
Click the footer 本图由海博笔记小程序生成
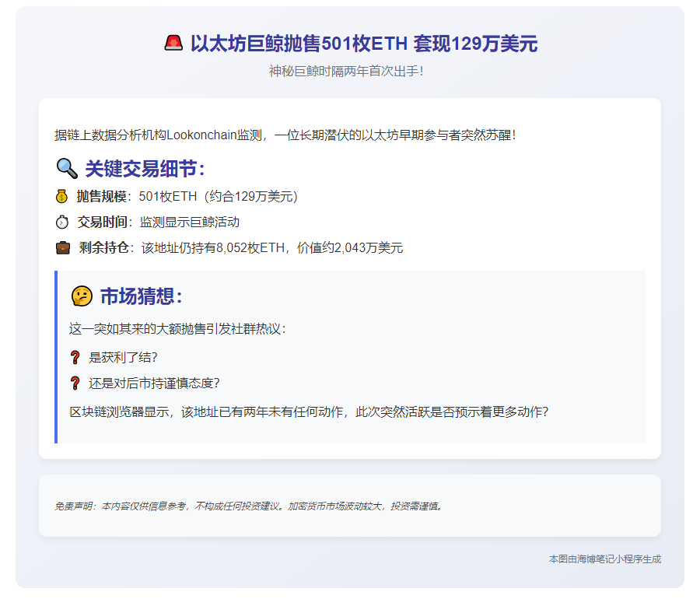(605, 559)
